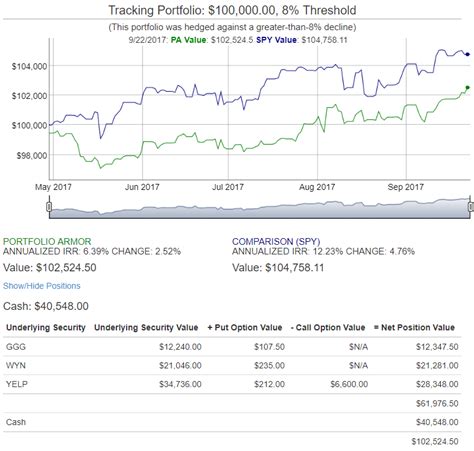Select the YELP security row
The image size is (474, 451).
click(232, 384)
